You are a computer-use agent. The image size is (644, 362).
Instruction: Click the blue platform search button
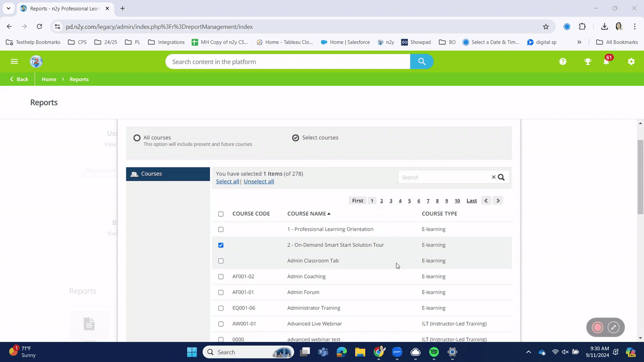(x=422, y=61)
